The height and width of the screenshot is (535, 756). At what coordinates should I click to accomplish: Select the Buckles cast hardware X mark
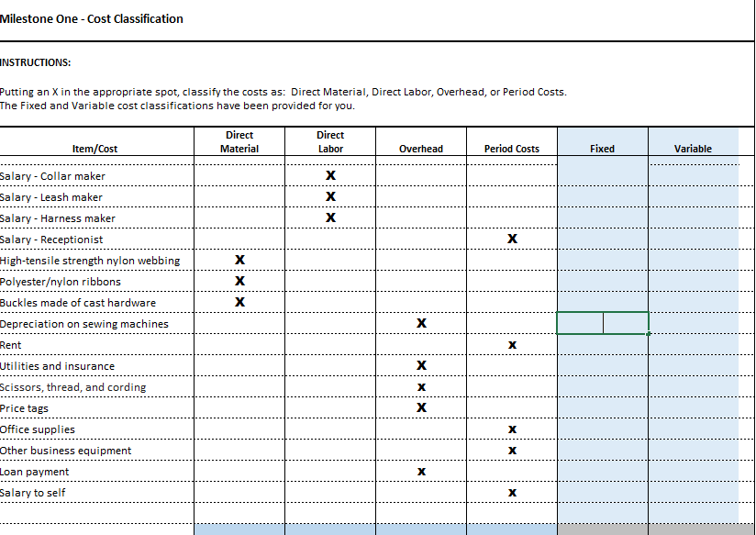239,302
